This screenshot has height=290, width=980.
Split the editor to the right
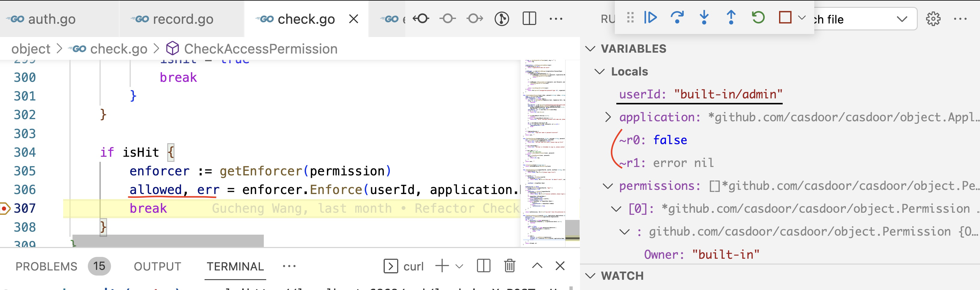click(529, 18)
